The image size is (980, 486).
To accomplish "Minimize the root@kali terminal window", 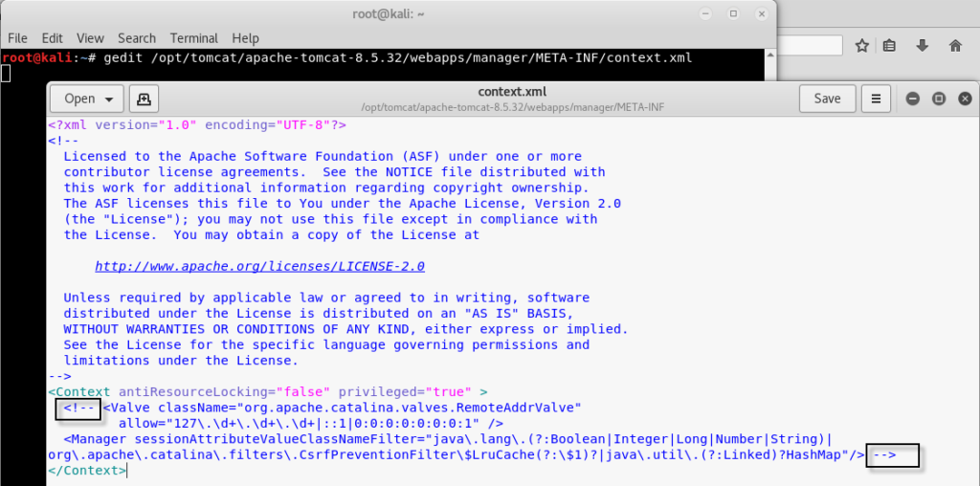I will coord(707,13).
